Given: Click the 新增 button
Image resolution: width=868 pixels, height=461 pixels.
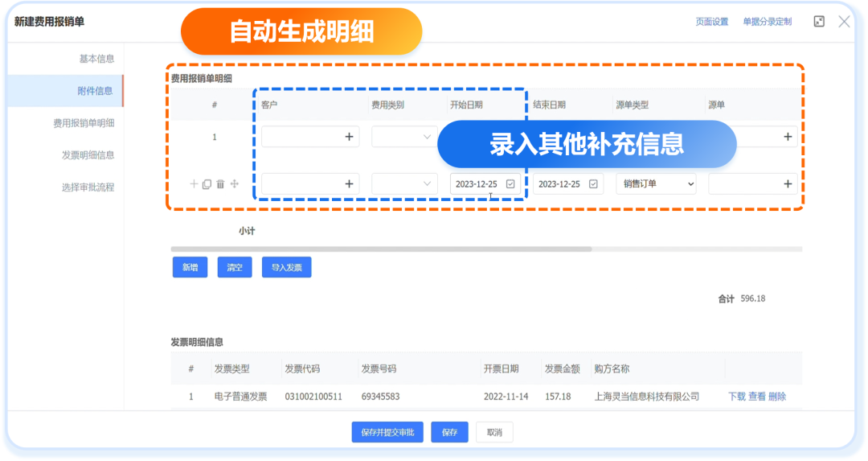Looking at the screenshot, I should click(x=190, y=267).
